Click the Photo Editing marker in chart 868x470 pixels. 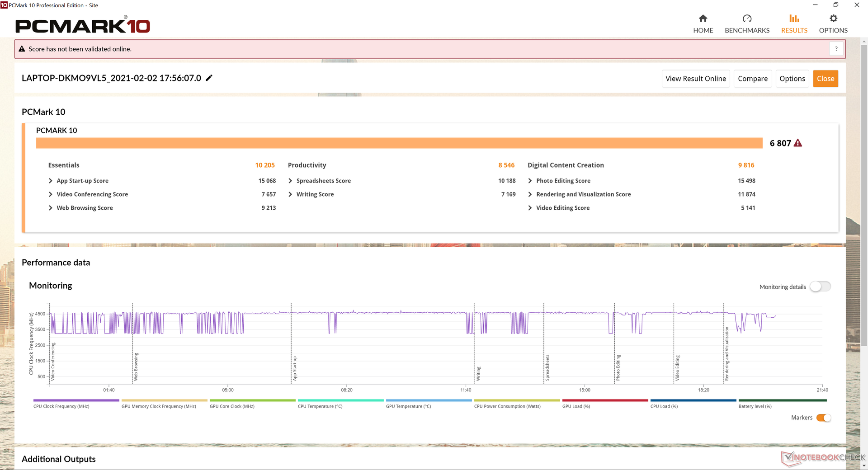click(618, 367)
